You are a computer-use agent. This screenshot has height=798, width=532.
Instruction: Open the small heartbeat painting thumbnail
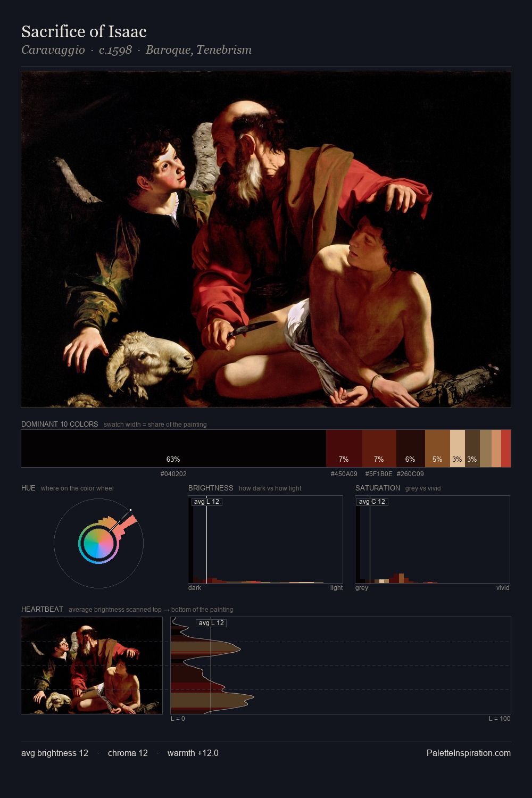click(92, 666)
